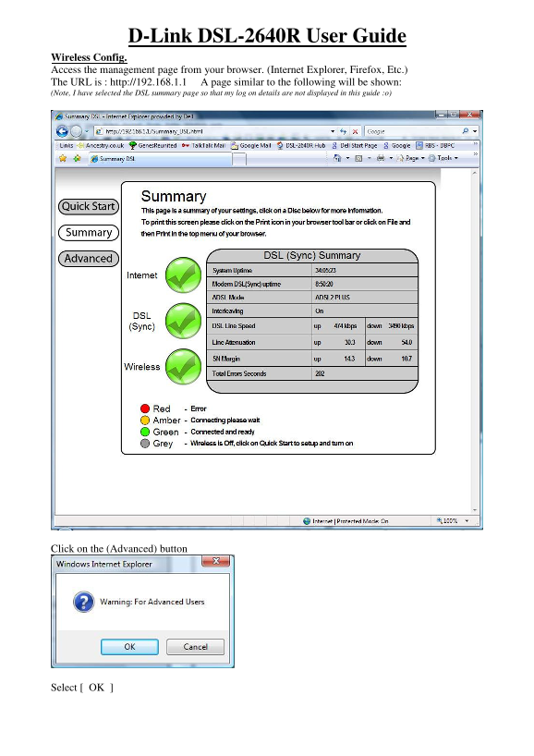The height and width of the screenshot is (756, 534).
Task: Click the Add to Favorites icon
Action: (x=77, y=158)
